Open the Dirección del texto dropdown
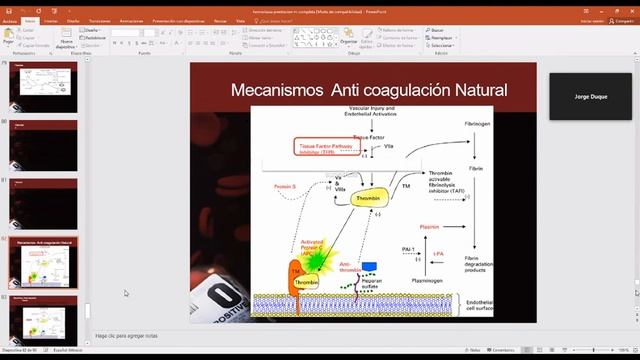 (262, 30)
